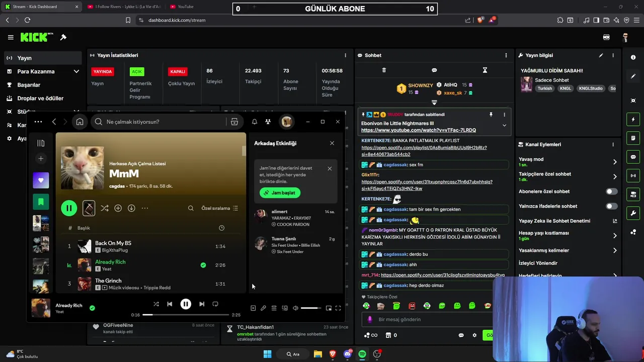Open chat settings gear near message box

474,335
